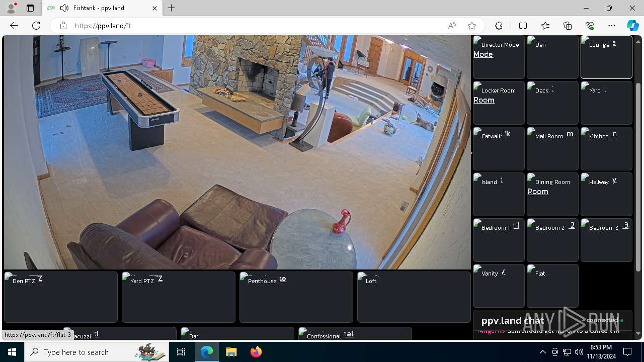This screenshot has height=362, width=644.
Task: Open the Dining Room camera
Action: [x=552, y=194]
